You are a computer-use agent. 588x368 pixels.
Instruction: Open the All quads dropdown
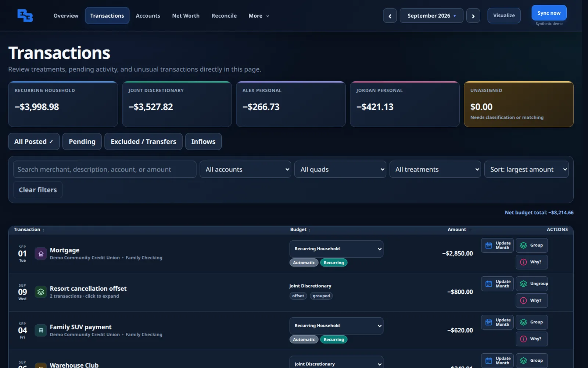(x=340, y=169)
